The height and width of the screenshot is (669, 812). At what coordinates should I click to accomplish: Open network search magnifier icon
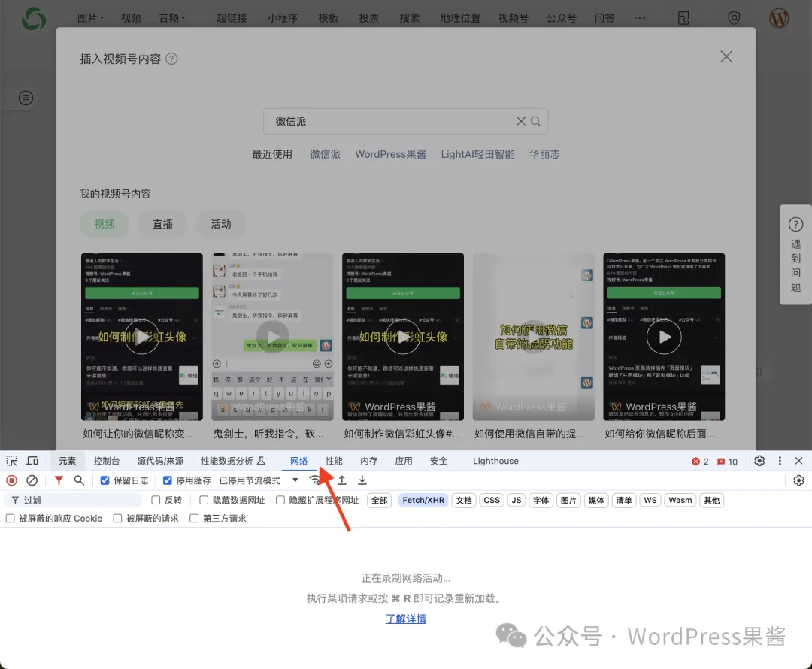coord(79,480)
